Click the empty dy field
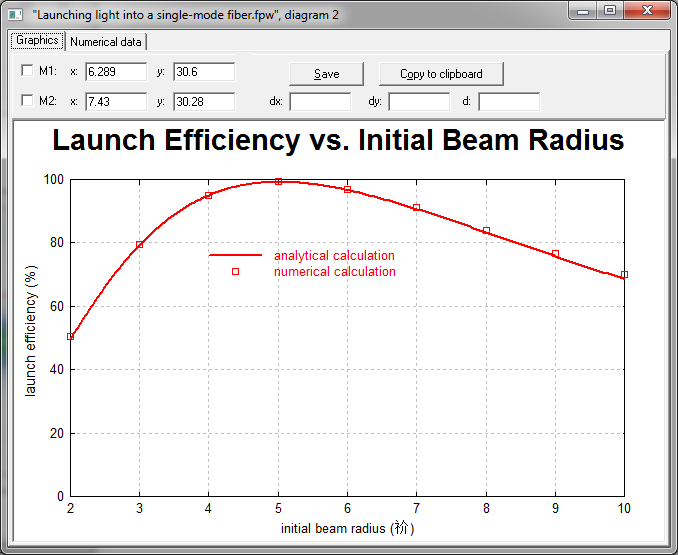This screenshot has height=555, width=678. pyautogui.click(x=419, y=102)
